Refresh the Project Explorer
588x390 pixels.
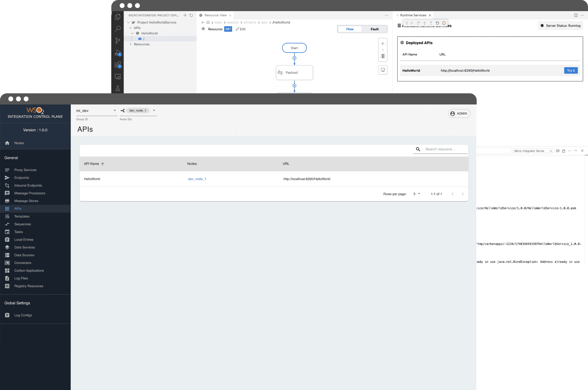pyautogui.click(x=191, y=15)
